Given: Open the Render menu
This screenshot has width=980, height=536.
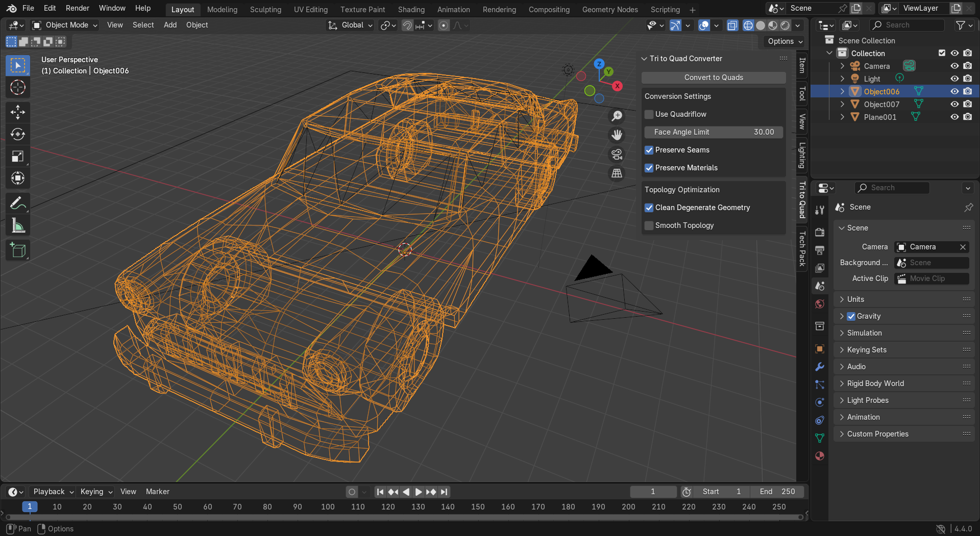Looking at the screenshot, I should [x=78, y=8].
